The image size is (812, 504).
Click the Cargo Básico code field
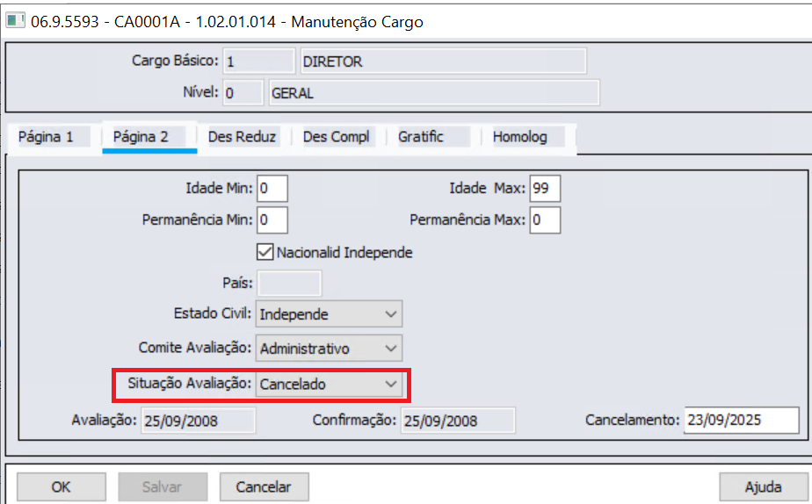tap(259, 61)
